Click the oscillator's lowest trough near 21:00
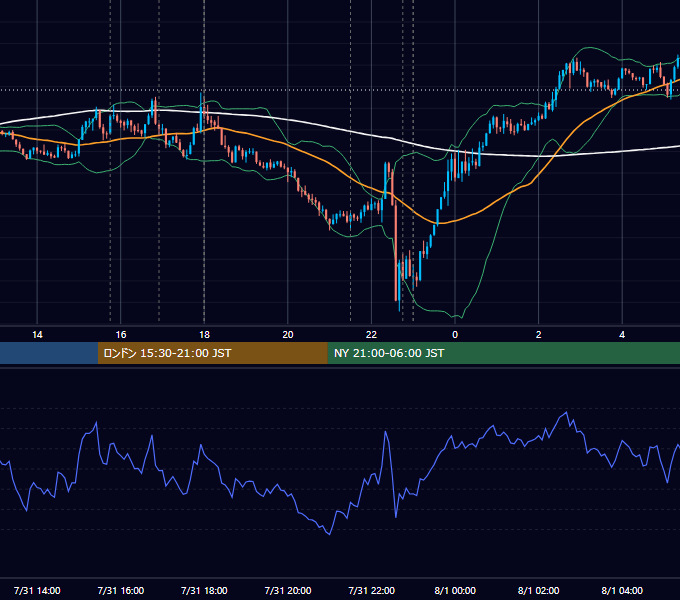The image size is (680, 600). 330,534
